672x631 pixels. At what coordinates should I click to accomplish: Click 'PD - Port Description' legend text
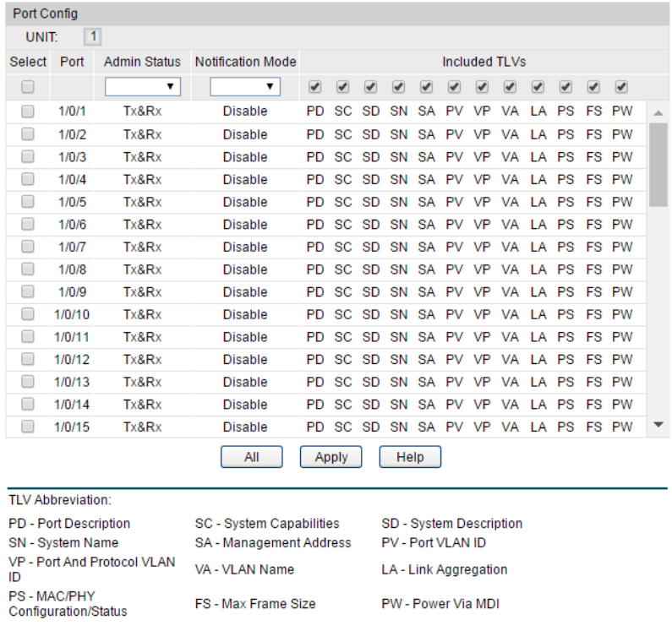69,524
